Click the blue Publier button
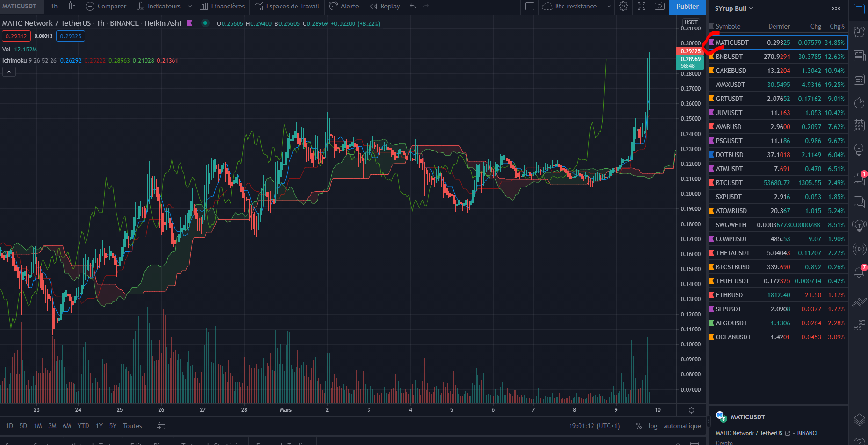Image resolution: width=868 pixels, height=445 pixels. click(x=687, y=7)
